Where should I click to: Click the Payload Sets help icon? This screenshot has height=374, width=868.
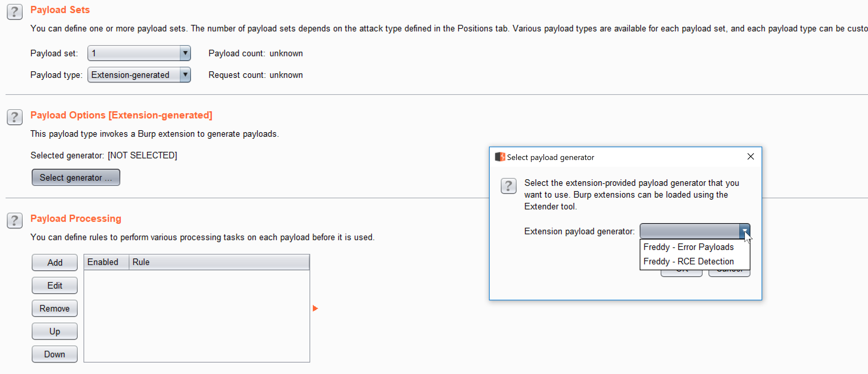pyautogui.click(x=14, y=11)
